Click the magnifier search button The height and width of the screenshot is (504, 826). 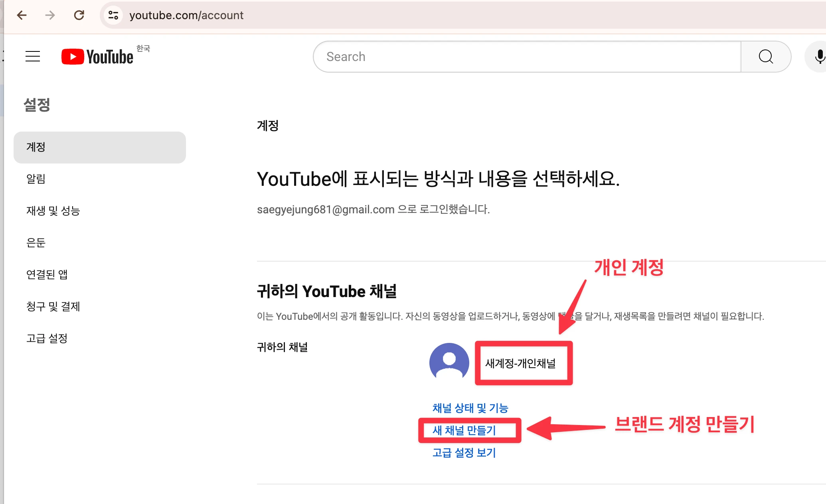(x=766, y=57)
